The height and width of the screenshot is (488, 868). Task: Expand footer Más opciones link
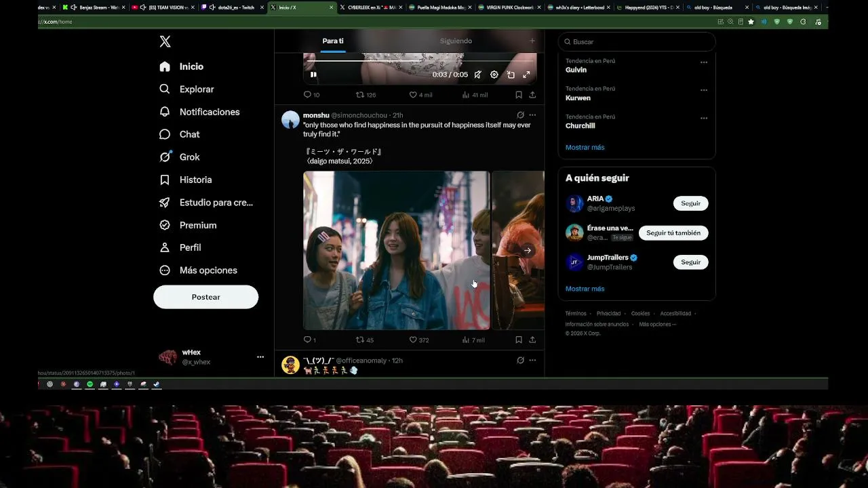658,324
